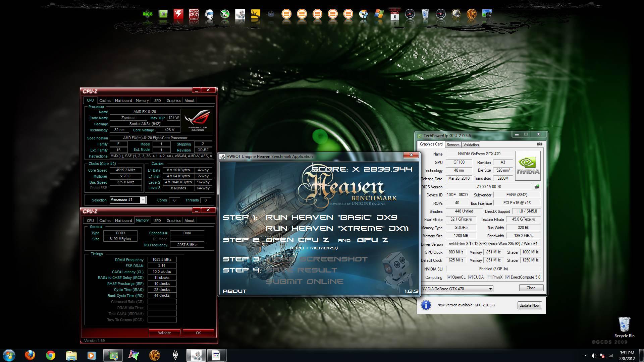Click the Skyrim dragon taskbar icon
The image size is (644, 362).
coord(175,355)
